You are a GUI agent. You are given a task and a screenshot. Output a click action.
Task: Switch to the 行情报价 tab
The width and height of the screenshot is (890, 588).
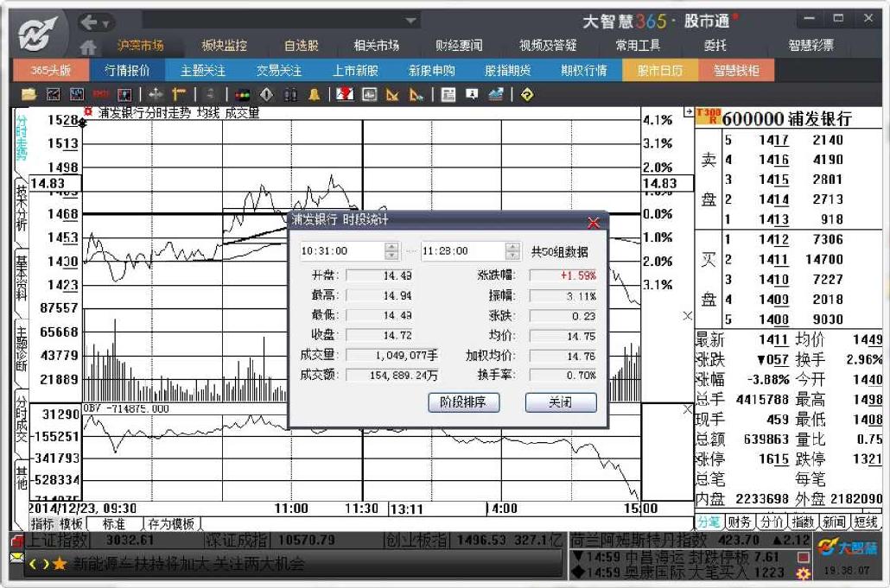tap(127, 70)
